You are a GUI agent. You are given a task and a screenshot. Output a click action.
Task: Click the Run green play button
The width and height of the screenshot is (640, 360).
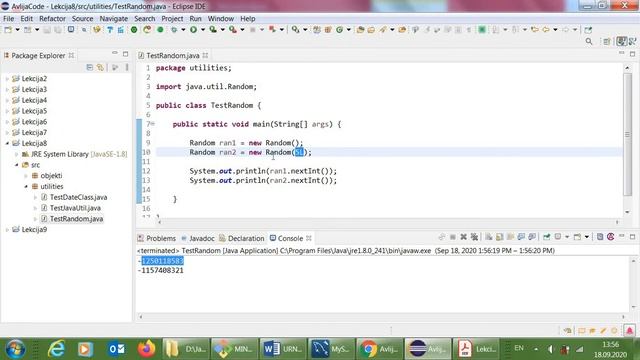click(193, 30)
